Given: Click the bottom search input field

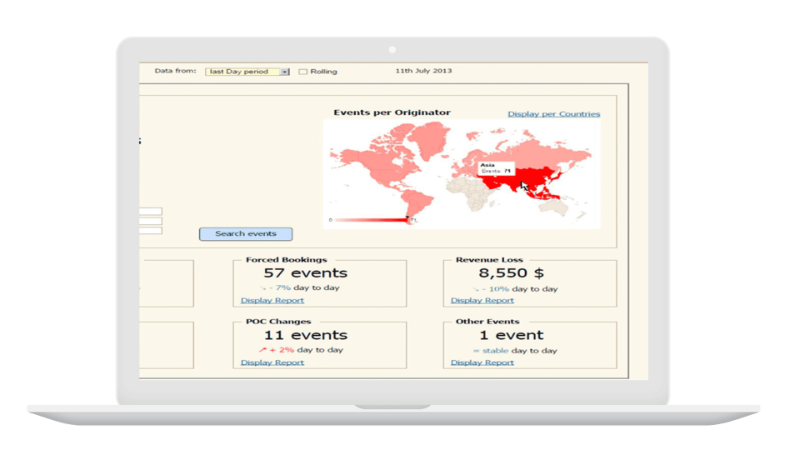Looking at the screenshot, I should 151,231.
